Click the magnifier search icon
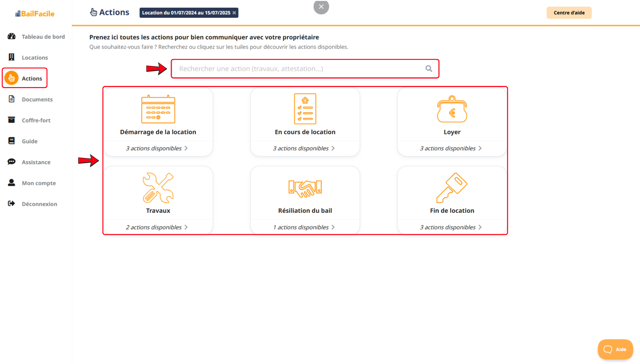 (429, 69)
